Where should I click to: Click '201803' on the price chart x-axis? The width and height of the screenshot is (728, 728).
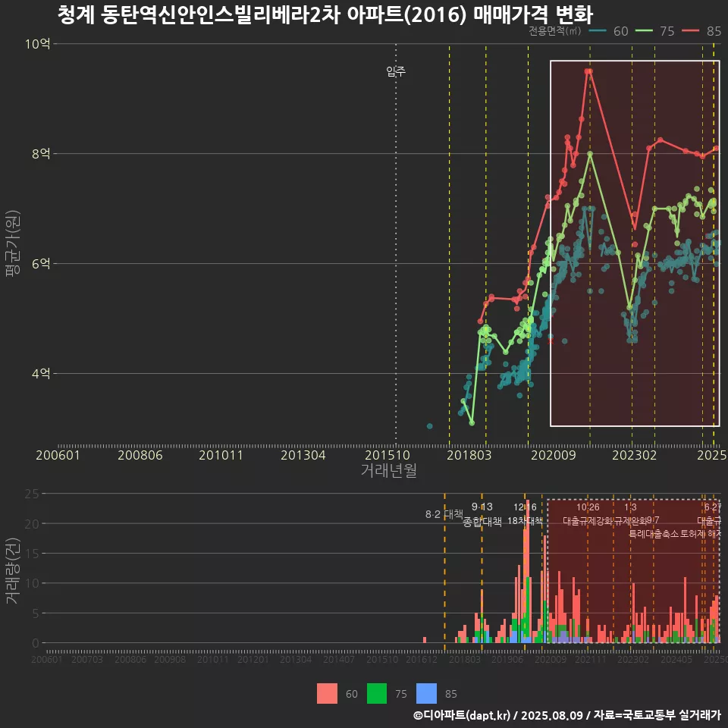pyautogui.click(x=469, y=455)
